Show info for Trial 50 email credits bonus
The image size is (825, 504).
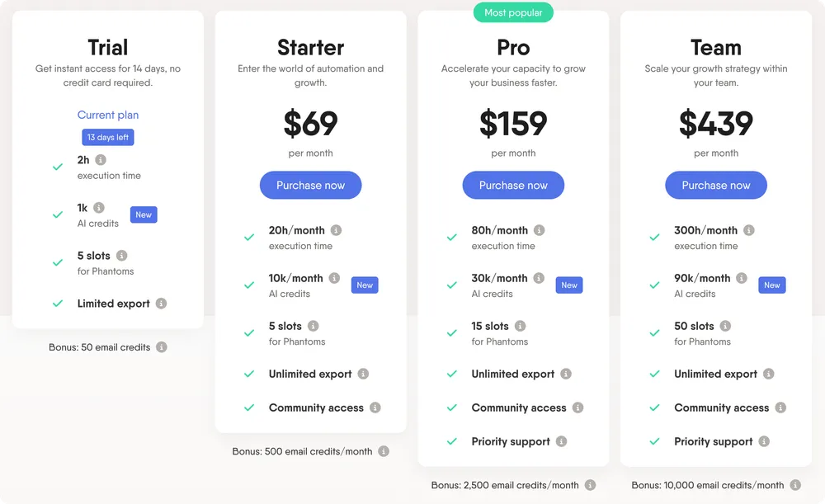pyautogui.click(x=162, y=347)
